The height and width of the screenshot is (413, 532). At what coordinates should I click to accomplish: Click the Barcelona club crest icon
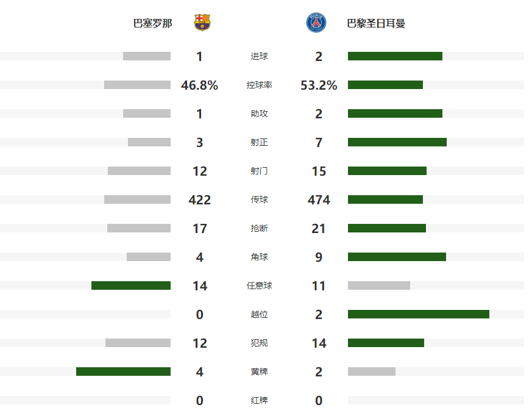(202, 23)
